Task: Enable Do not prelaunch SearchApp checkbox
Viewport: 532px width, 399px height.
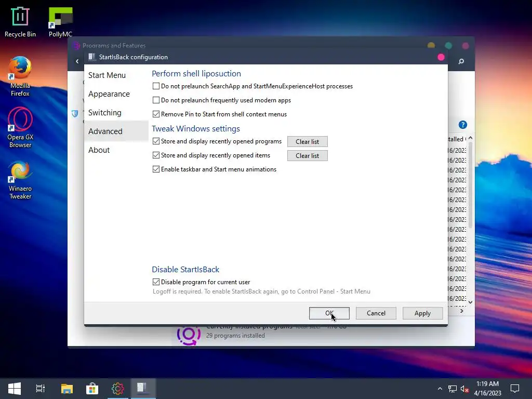Action: click(156, 86)
